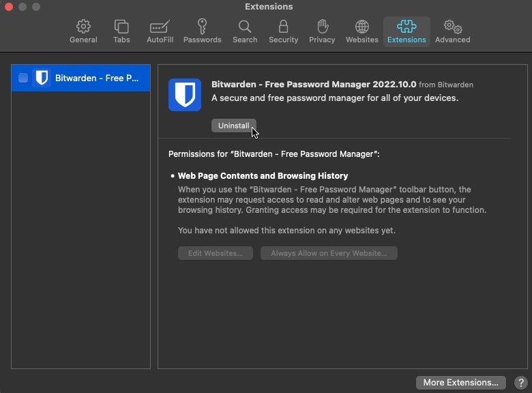Click the large Bitwarden shield logo
532x393 pixels.
pyautogui.click(x=185, y=95)
